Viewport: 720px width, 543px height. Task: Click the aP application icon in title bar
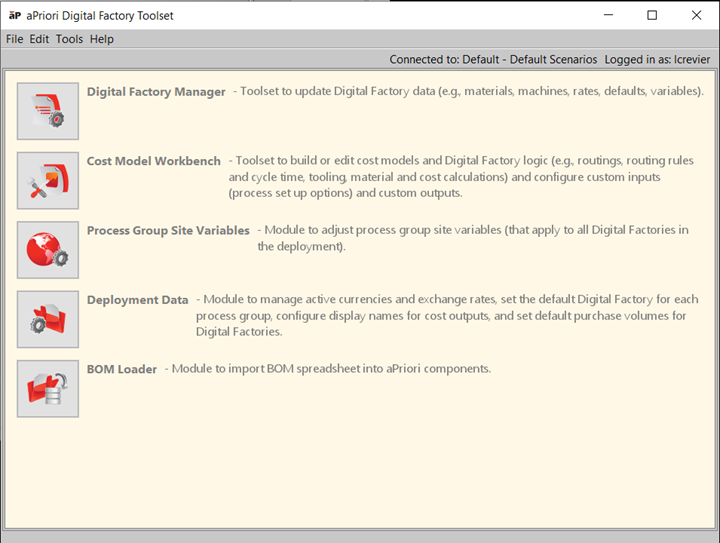click(14, 15)
